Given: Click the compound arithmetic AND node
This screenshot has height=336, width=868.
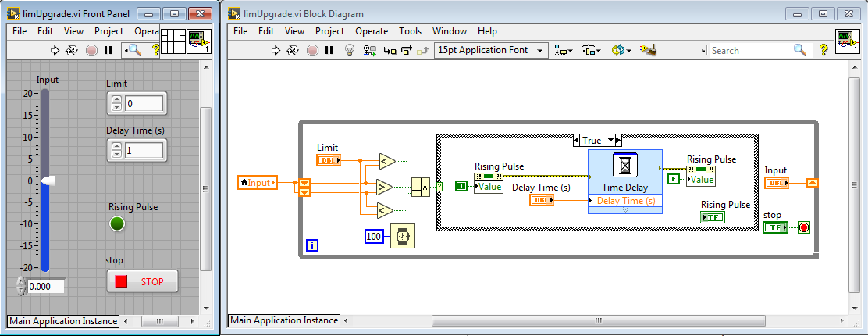Looking at the screenshot, I should 419,188.
